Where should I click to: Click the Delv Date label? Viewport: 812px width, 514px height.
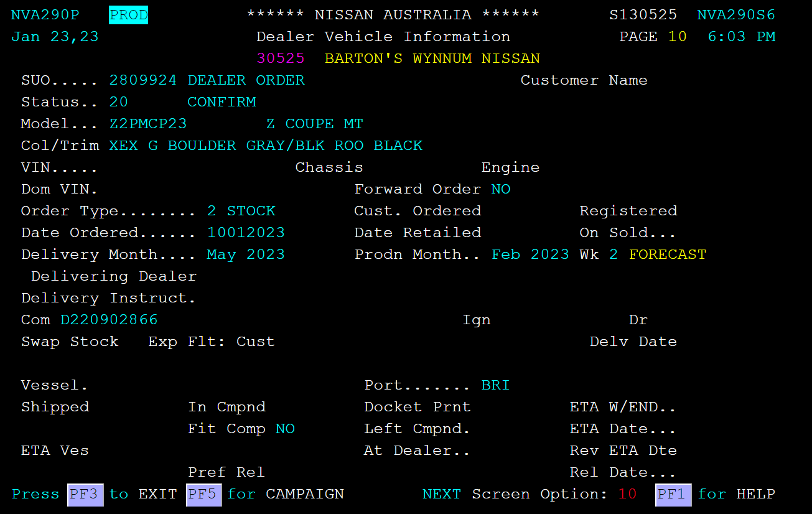(633, 342)
